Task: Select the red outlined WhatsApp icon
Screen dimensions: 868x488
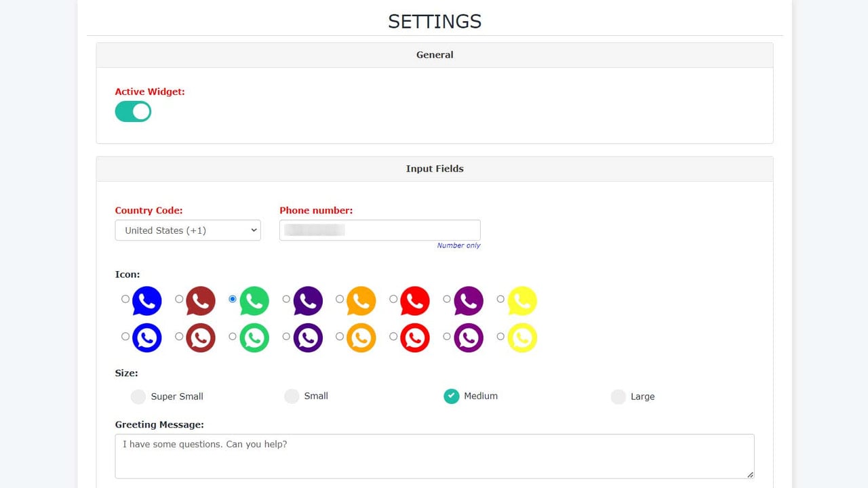Action: pos(415,338)
